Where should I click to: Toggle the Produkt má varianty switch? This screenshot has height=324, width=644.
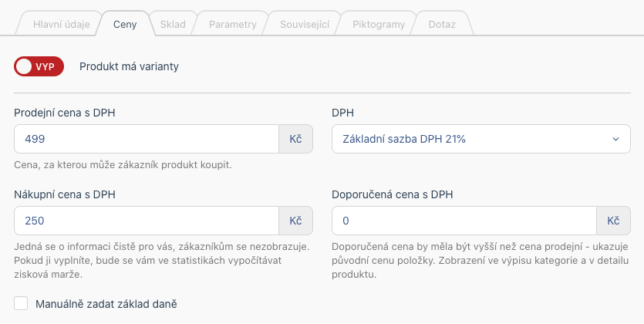(x=39, y=66)
